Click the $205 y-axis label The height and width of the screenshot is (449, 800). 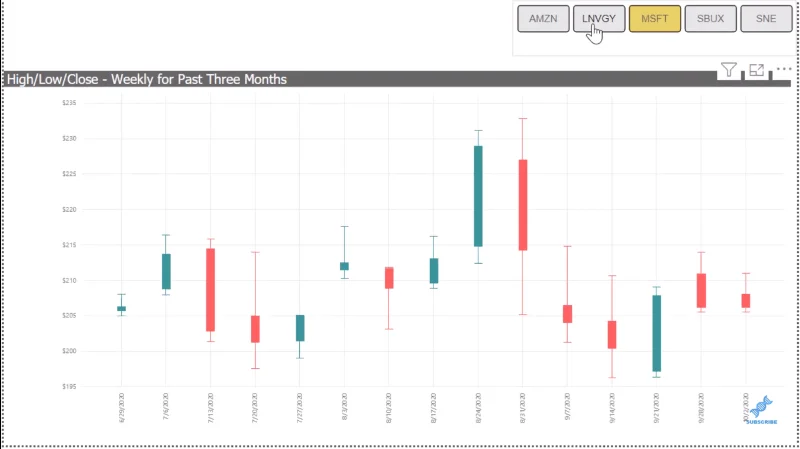coord(69,316)
